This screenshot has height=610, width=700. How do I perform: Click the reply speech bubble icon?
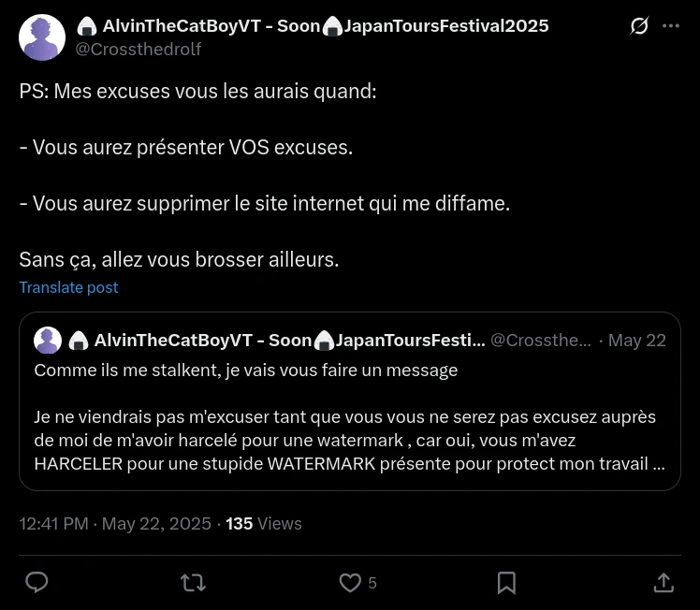36,583
